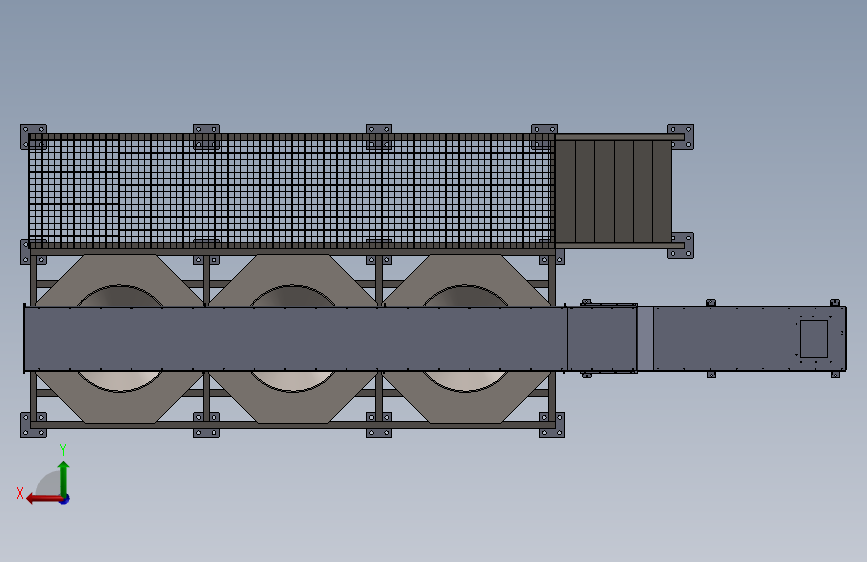
Task: Pick the rectangular hatch on conveyor end
Action: [814, 339]
